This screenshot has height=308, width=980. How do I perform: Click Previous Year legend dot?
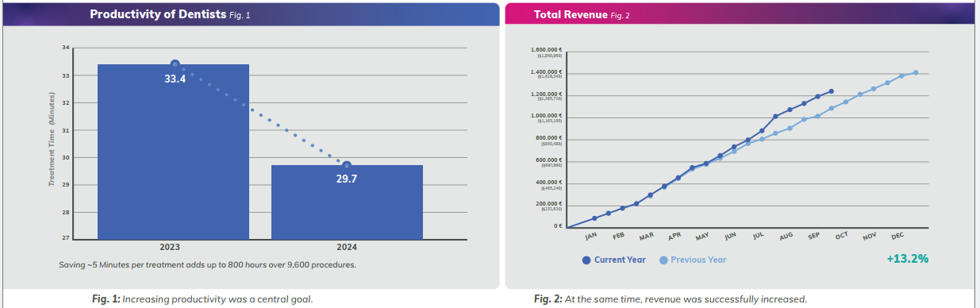click(x=663, y=260)
